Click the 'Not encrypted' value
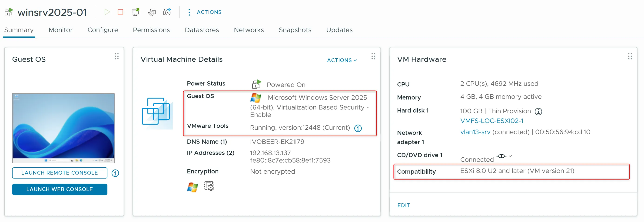644x222 pixels. click(272, 172)
